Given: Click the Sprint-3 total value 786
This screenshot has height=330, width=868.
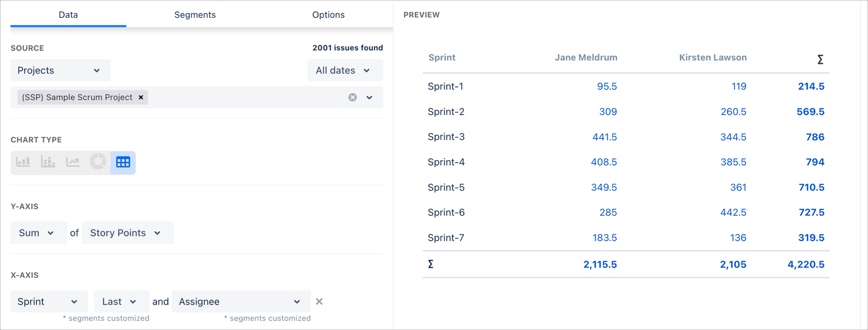Looking at the screenshot, I should coord(815,137).
